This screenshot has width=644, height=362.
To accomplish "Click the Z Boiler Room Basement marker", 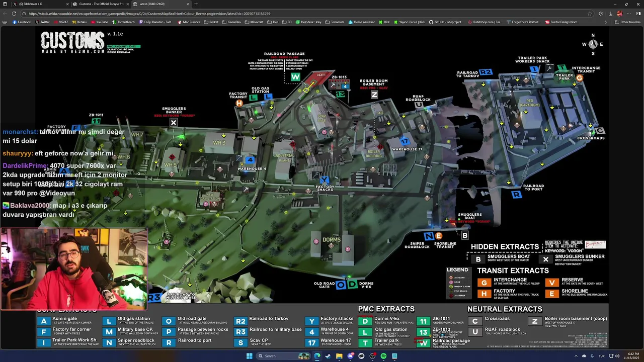I will [374, 95].
